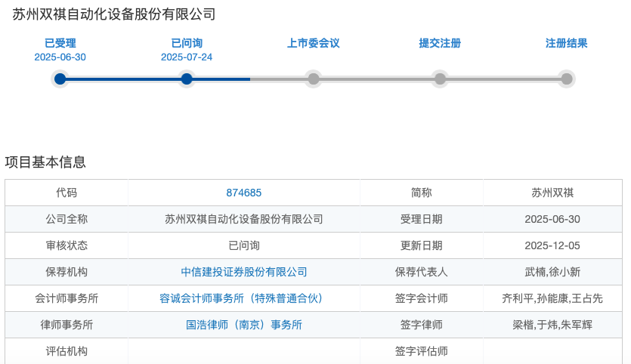Click the 上市委会议 stage circle marker
Screen dimensions: 631x364
(x=314, y=79)
